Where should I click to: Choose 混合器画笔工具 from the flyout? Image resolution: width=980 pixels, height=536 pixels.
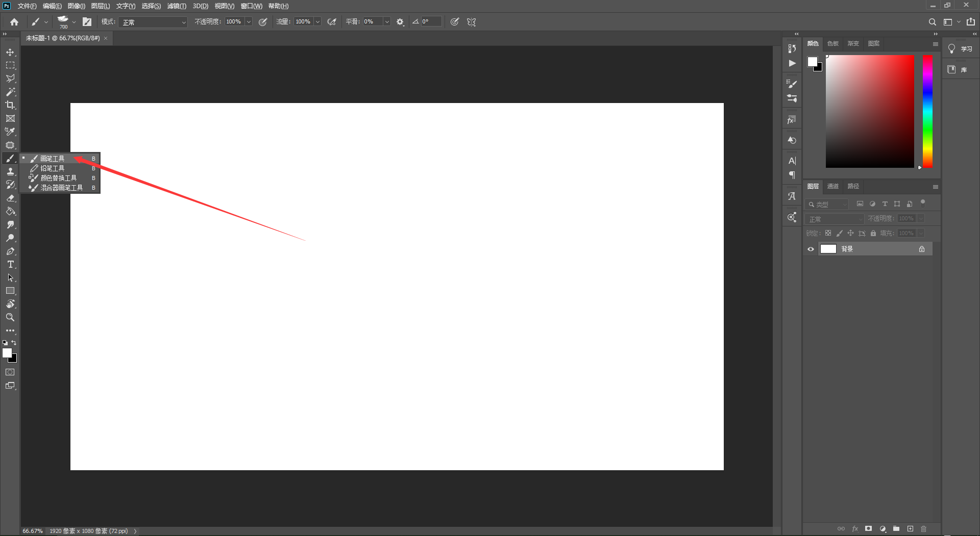click(x=60, y=188)
